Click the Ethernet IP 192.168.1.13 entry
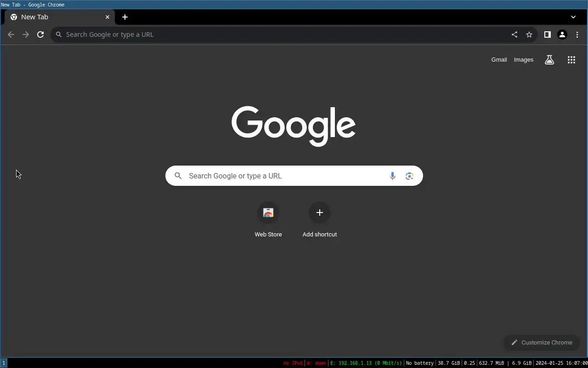 (x=366, y=363)
